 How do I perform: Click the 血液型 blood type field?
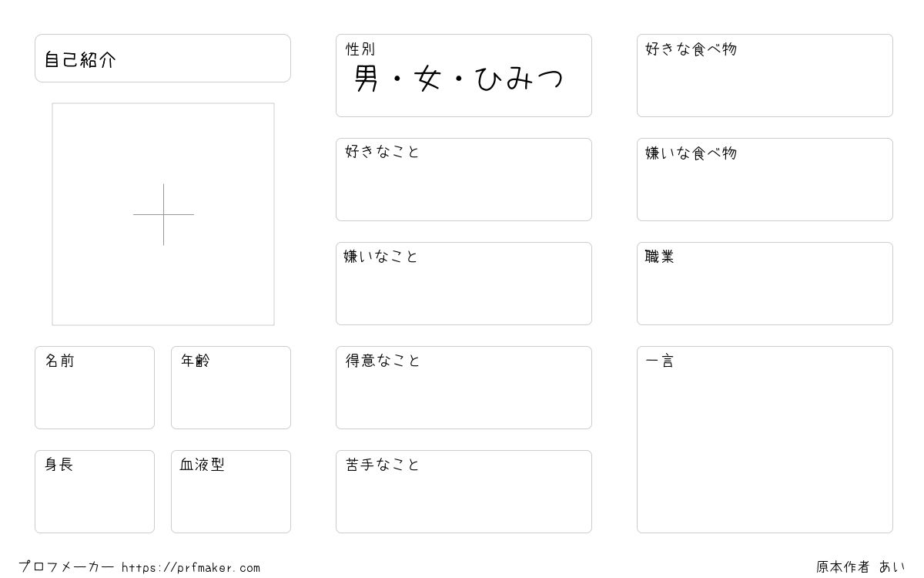[x=231, y=492]
